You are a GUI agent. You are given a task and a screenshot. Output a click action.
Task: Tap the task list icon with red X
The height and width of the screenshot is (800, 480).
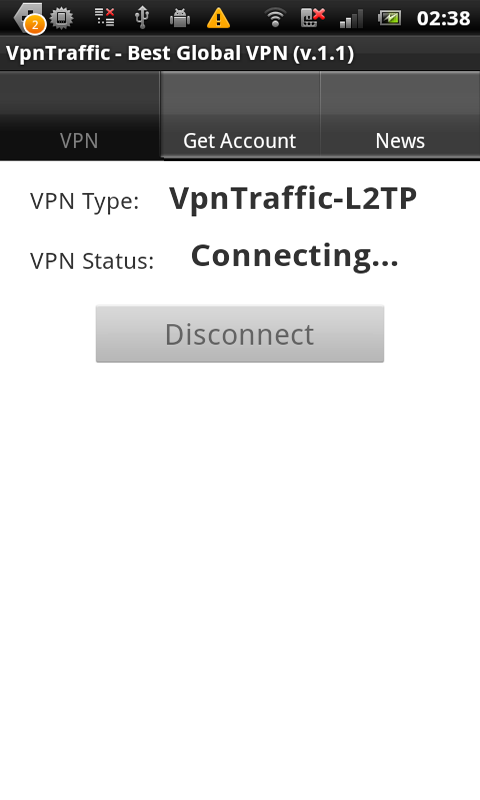pyautogui.click(x=105, y=17)
